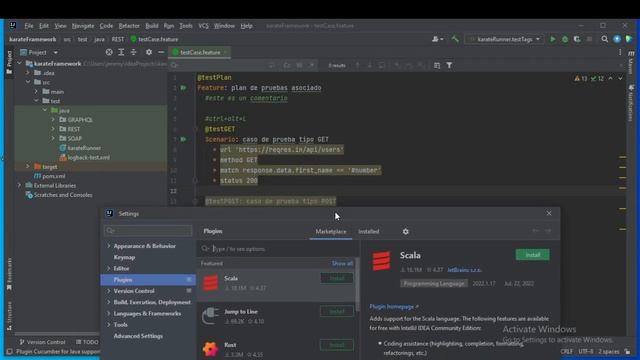
Task: Collapse all icon in Project panel
Action: tap(133, 52)
